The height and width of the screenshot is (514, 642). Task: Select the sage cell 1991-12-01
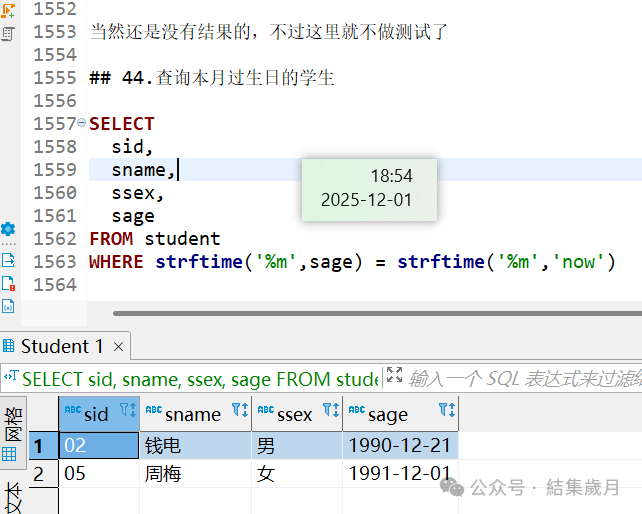click(x=400, y=473)
